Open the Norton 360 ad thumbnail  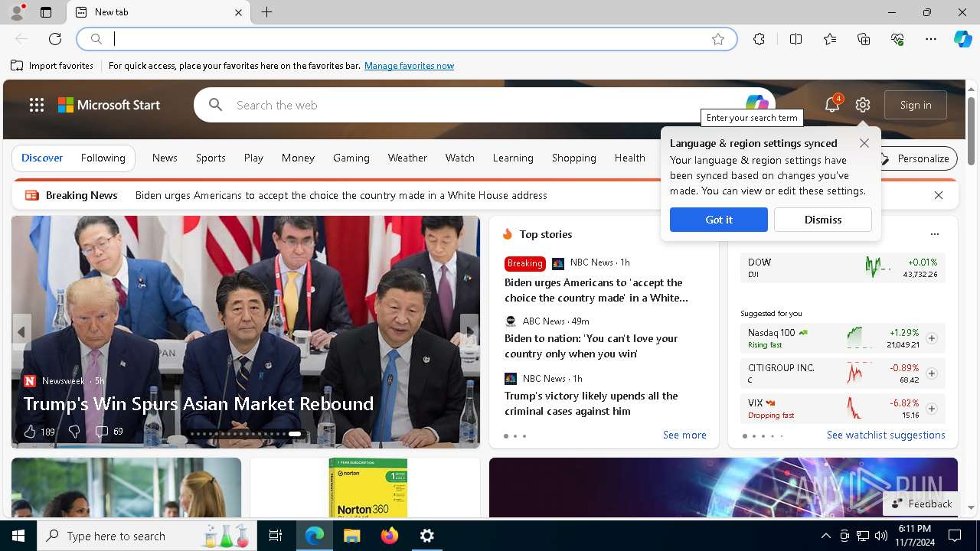click(x=368, y=487)
